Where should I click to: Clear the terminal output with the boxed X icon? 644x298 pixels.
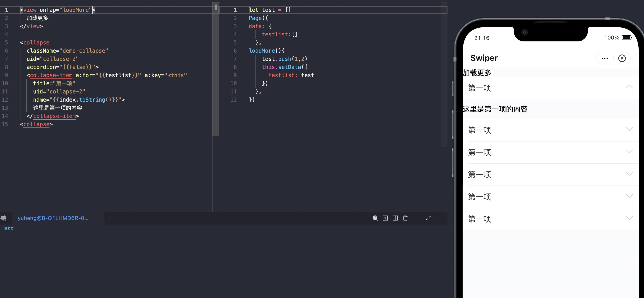385,218
